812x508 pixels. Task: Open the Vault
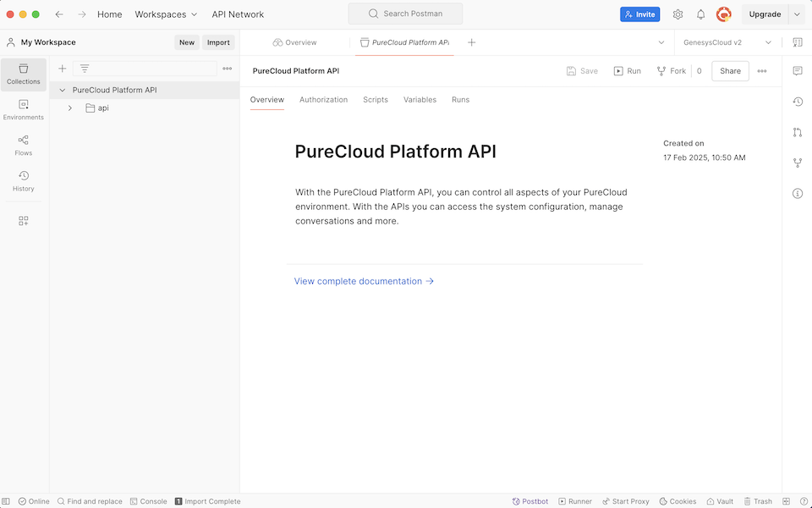[720, 500]
